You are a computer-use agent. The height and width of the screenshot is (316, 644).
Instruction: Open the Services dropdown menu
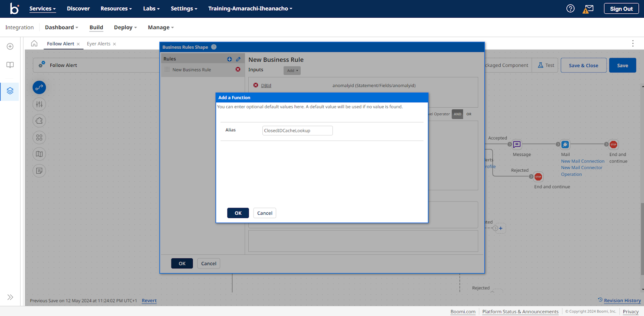coord(42,8)
